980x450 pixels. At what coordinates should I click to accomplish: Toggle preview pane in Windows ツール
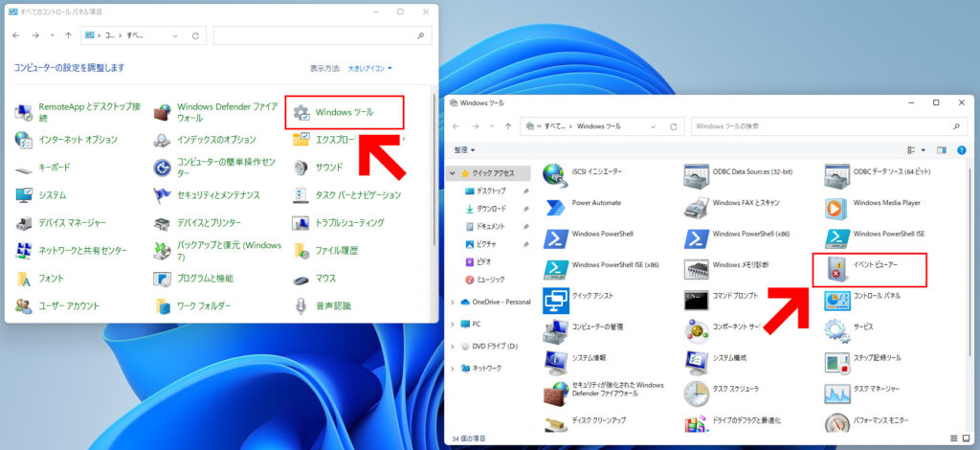942,150
